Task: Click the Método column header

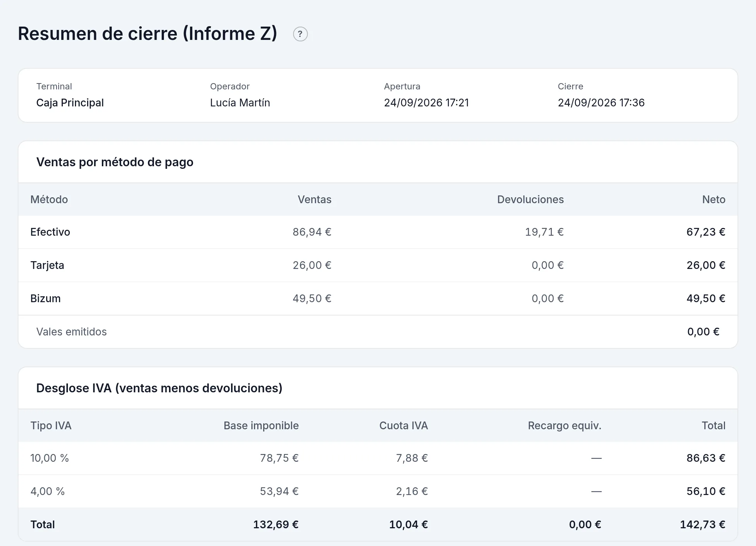Action: pyautogui.click(x=49, y=199)
